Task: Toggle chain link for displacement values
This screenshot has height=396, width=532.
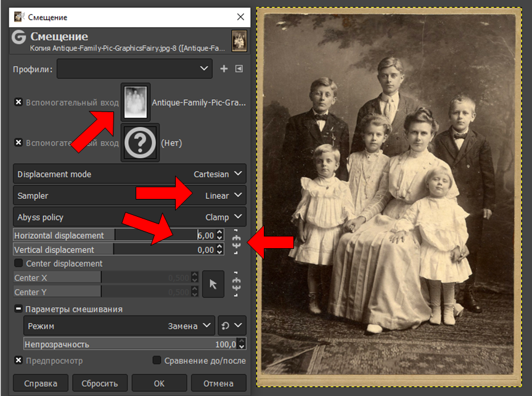Action: click(236, 242)
